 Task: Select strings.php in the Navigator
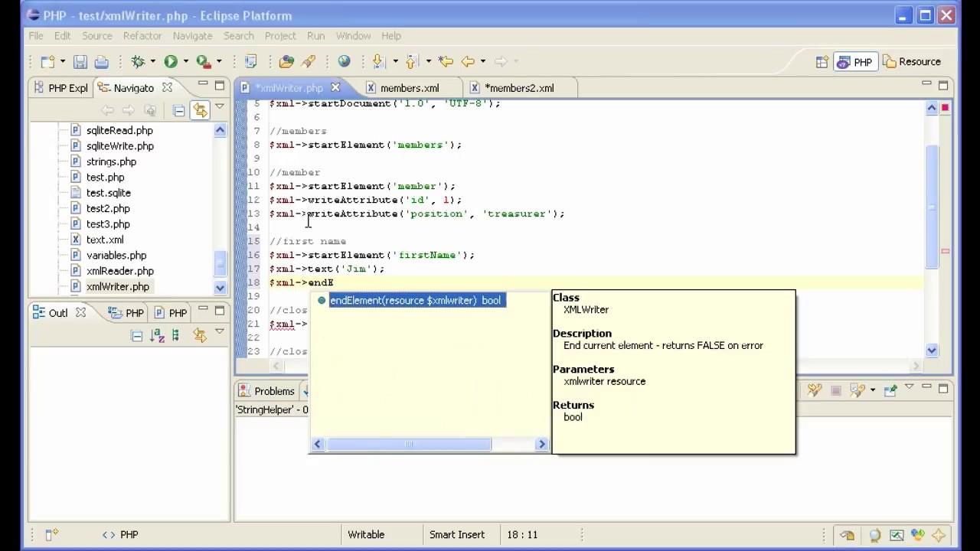111,162
